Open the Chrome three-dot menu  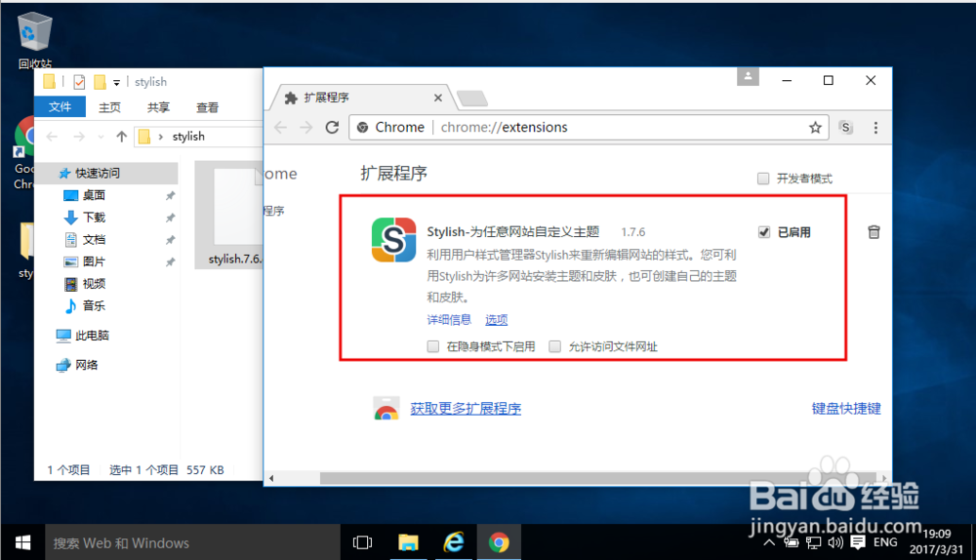point(875,128)
